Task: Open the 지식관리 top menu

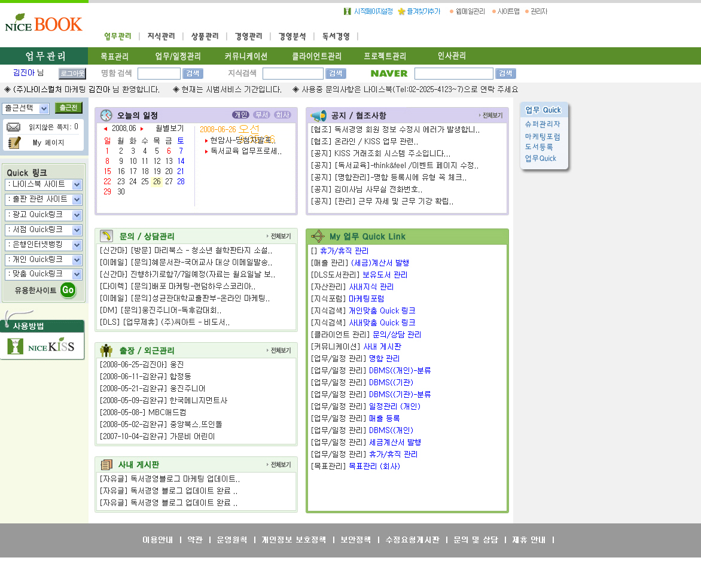Action: [161, 36]
